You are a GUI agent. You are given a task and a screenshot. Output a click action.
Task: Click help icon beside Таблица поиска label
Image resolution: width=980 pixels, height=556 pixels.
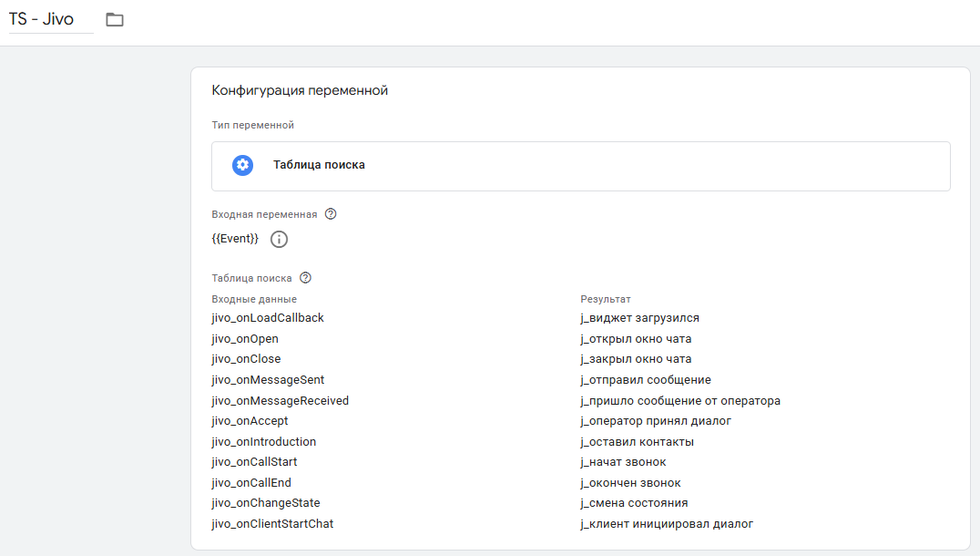click(305, 278)
